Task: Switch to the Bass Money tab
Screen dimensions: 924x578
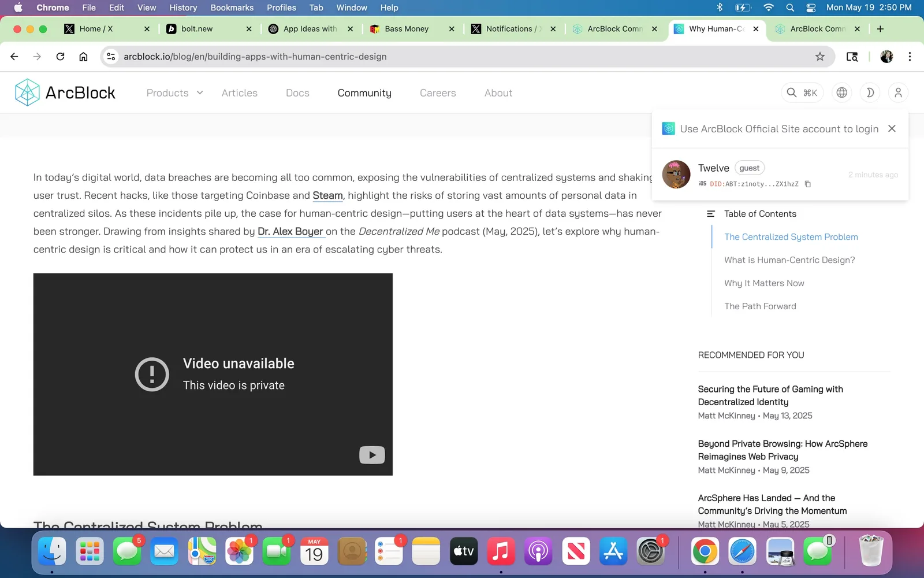Action: tap(412, 29)
